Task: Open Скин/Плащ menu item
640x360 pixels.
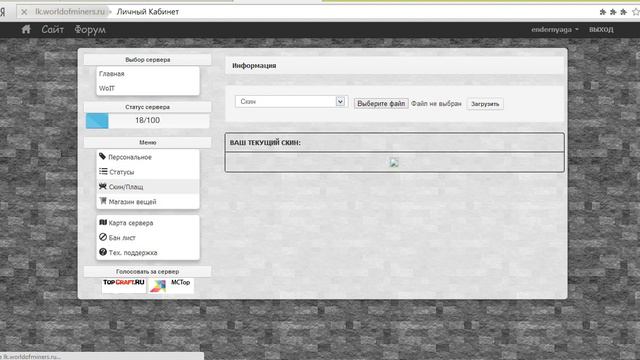Action: (x=148, y=187)
